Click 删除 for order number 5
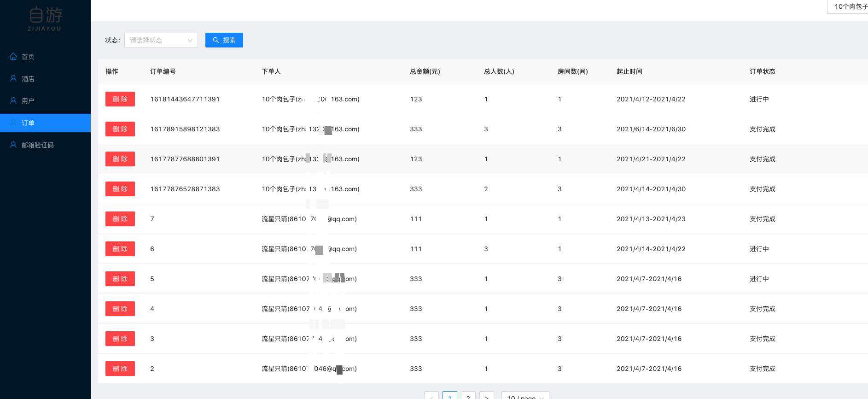The height and width of the screenshot is (399, 868). (x=120, y=279)
